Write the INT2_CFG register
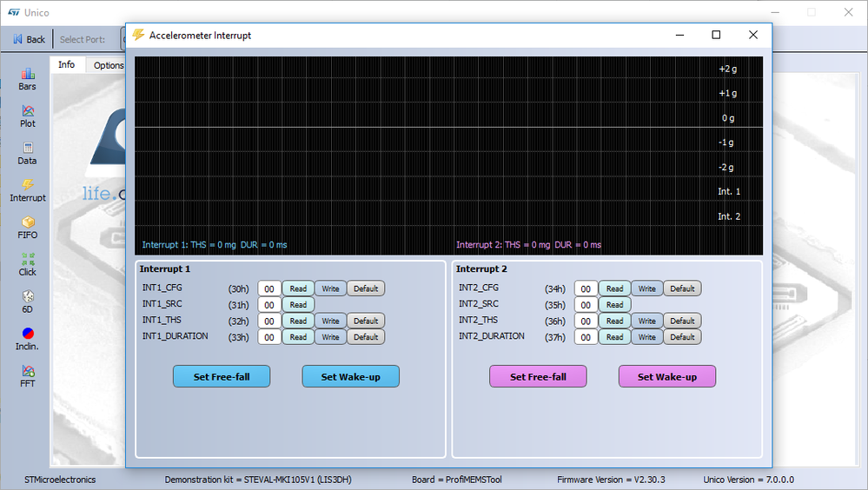Screen dimensions: 868x490 coord(647,288)
